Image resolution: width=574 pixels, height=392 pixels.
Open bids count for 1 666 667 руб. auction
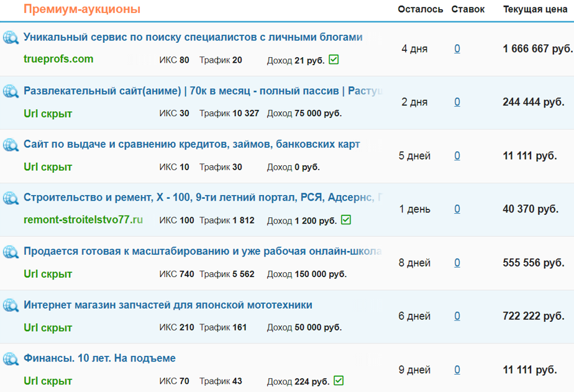pos(457,48)
